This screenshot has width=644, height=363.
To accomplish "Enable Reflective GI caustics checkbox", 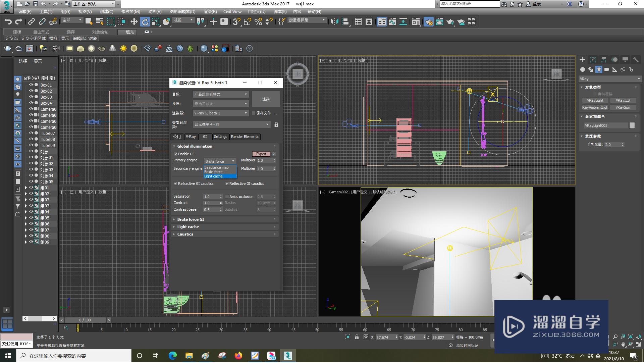I will 227,184.
